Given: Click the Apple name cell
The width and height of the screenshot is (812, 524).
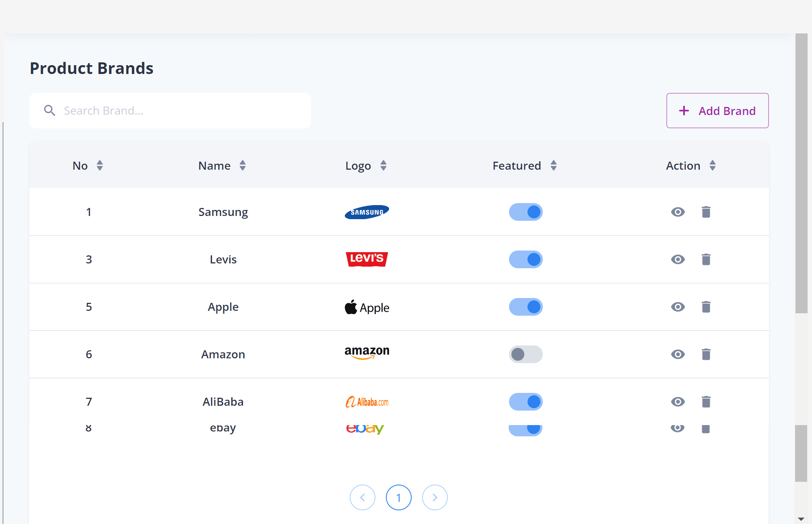Looking at the screenshot, I should (x=223, y=307).
